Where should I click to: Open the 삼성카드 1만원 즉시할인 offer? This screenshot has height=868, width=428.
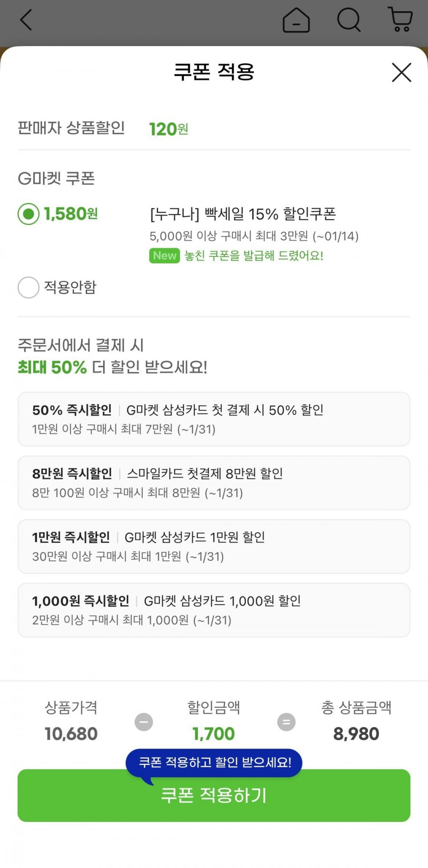point(214,546)
